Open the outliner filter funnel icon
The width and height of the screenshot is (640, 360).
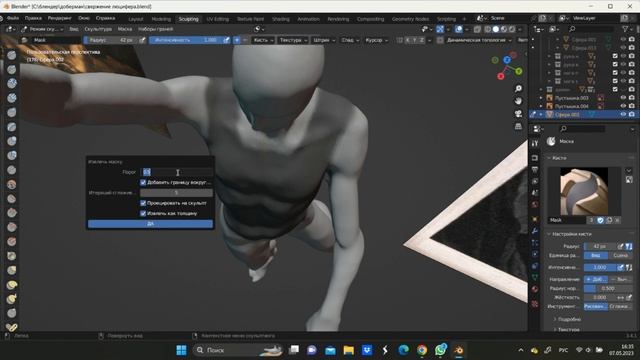coord(626,29)
